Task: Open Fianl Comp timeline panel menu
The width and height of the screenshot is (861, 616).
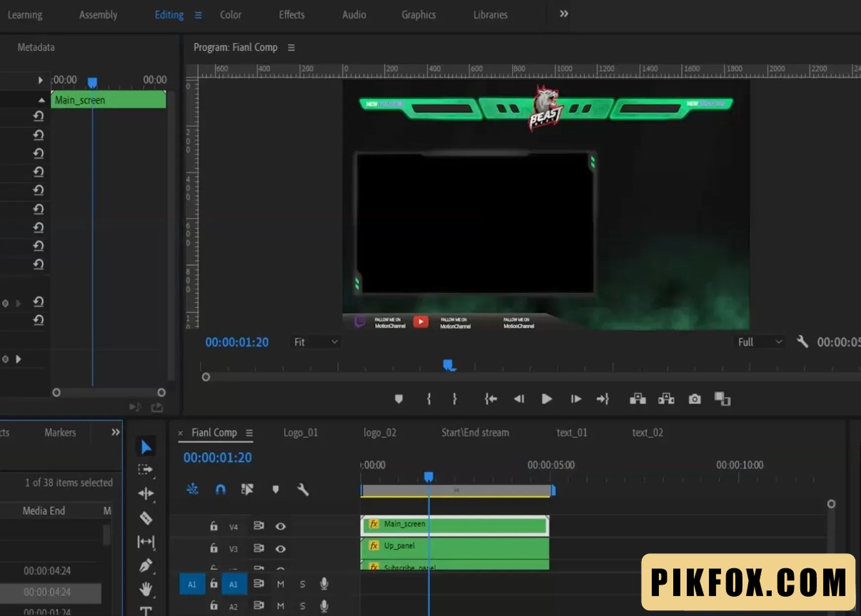Action: pyautogui.click(x=249, y=433)
